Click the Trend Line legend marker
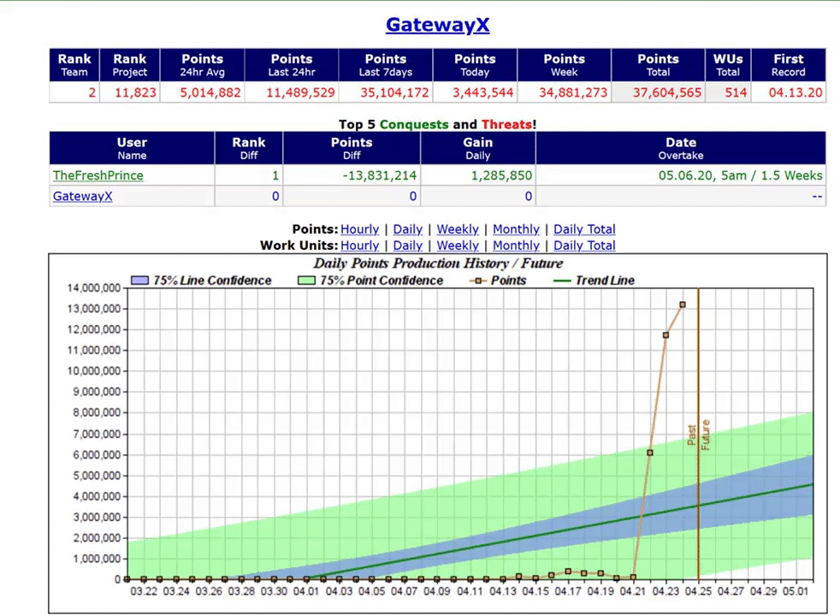The image size is (840, 616). pos(562,280)
